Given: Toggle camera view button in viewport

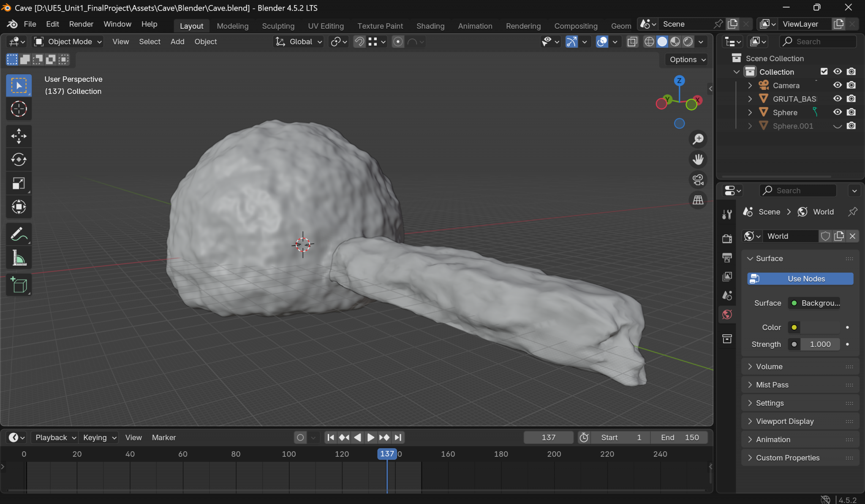Looking at the screenshot, I should coord(698,180).
